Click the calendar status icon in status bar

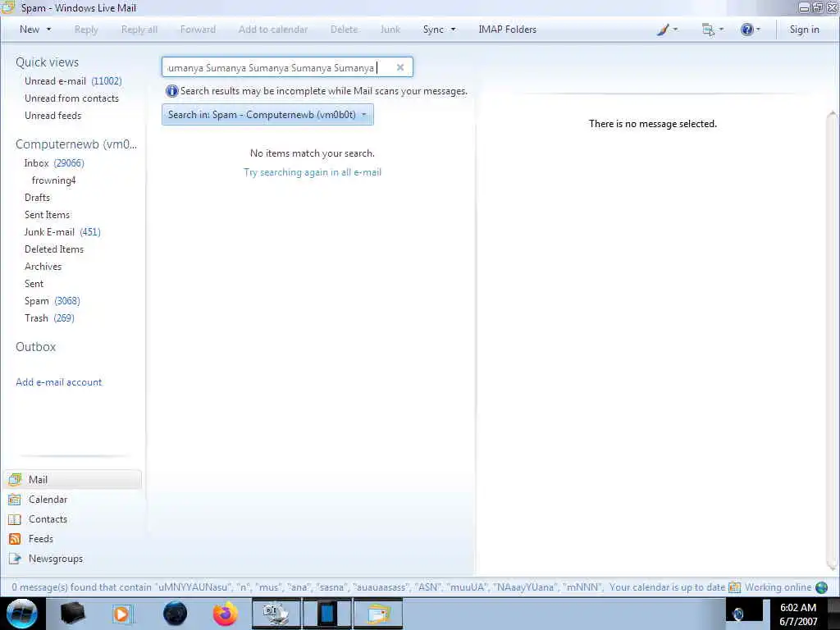(734, 587)
